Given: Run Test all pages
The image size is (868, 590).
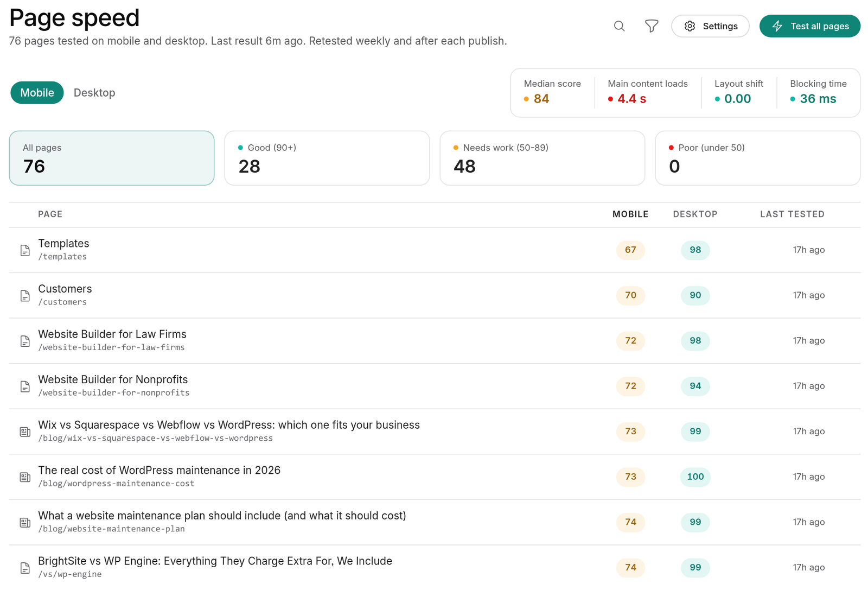Looking at the screenshot, I should click(809, 26).
